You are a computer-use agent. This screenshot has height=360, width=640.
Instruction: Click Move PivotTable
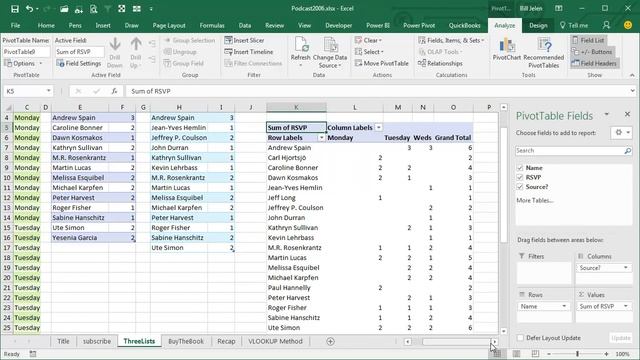(x=382, y=63)
